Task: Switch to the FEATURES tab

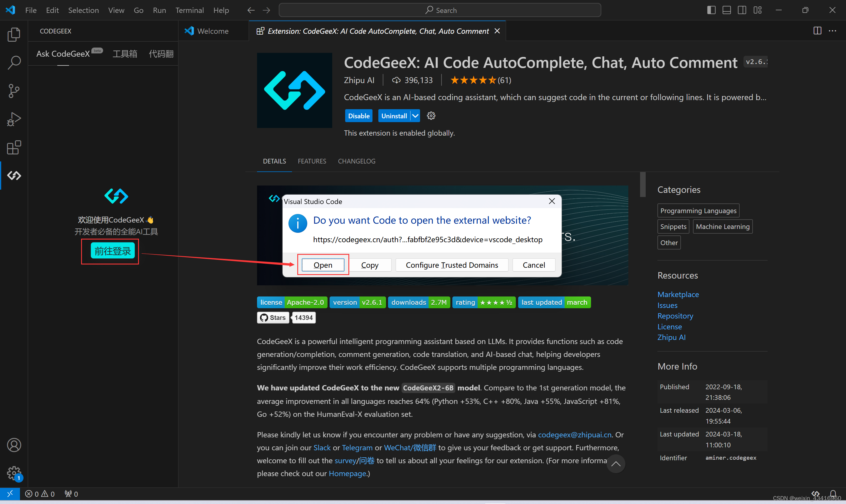Action: [x=312, y=161]
